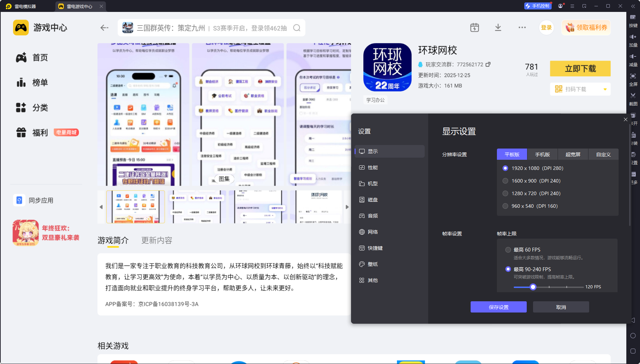The image size is (640, 364).
Task: Open 磁盘 disk settings section
Action: [390, 200]
